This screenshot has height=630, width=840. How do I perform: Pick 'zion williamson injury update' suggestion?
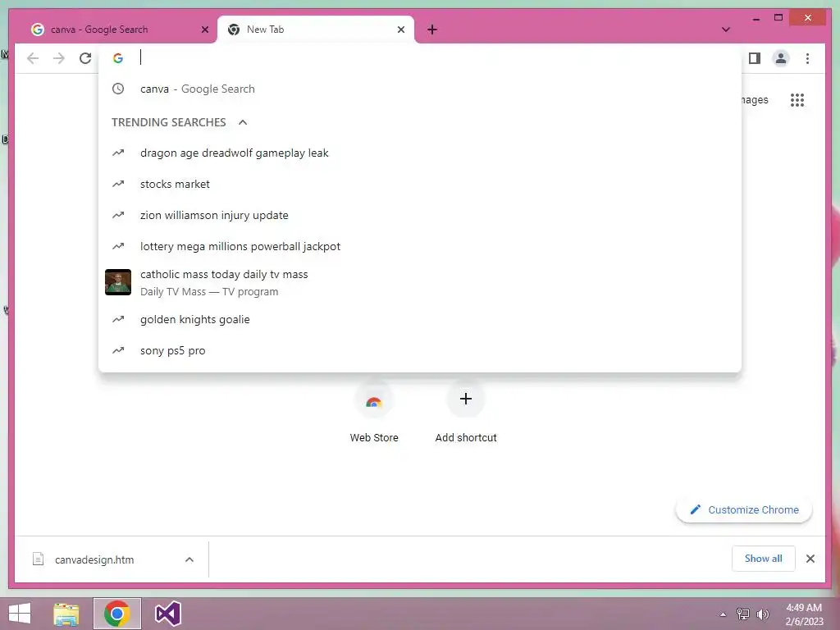419,216
